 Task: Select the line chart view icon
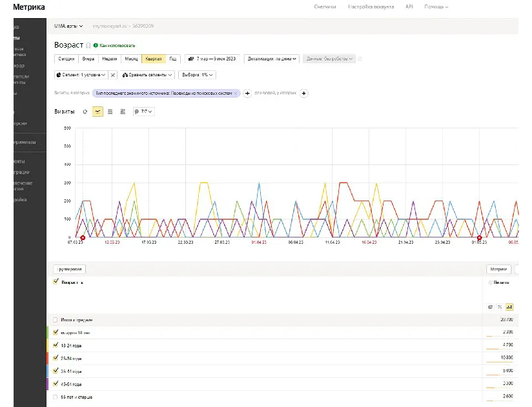coord(97,112)
